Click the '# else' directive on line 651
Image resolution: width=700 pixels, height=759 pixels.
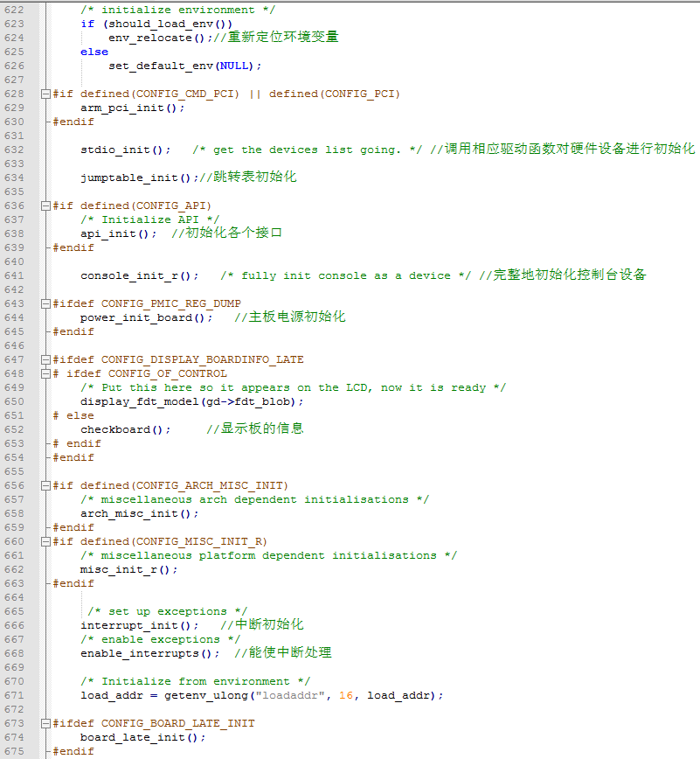coord(73,416)
